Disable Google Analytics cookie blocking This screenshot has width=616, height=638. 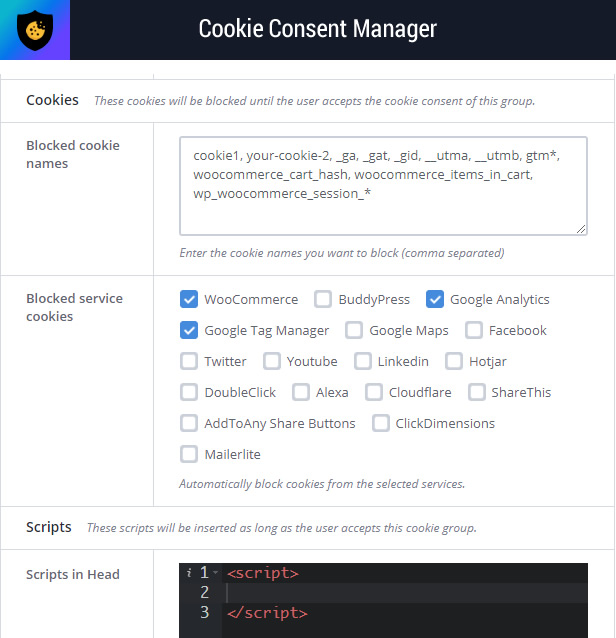435,299
